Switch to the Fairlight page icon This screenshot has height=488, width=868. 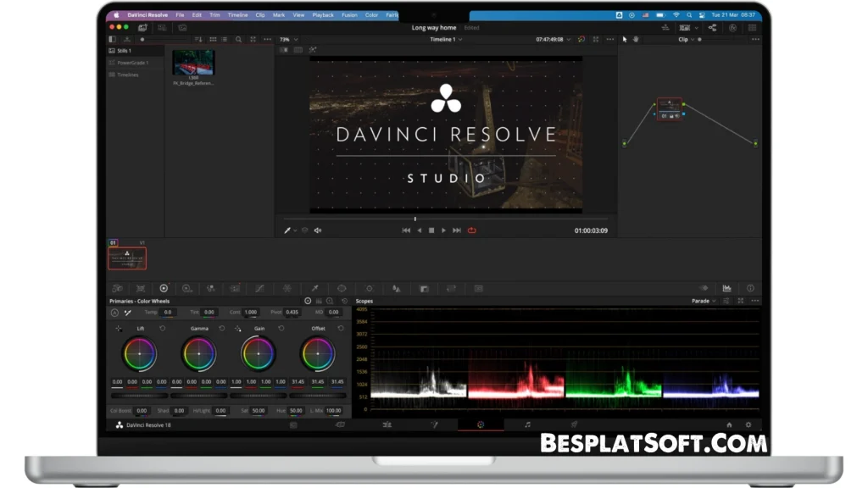click(x=527, y=425)
